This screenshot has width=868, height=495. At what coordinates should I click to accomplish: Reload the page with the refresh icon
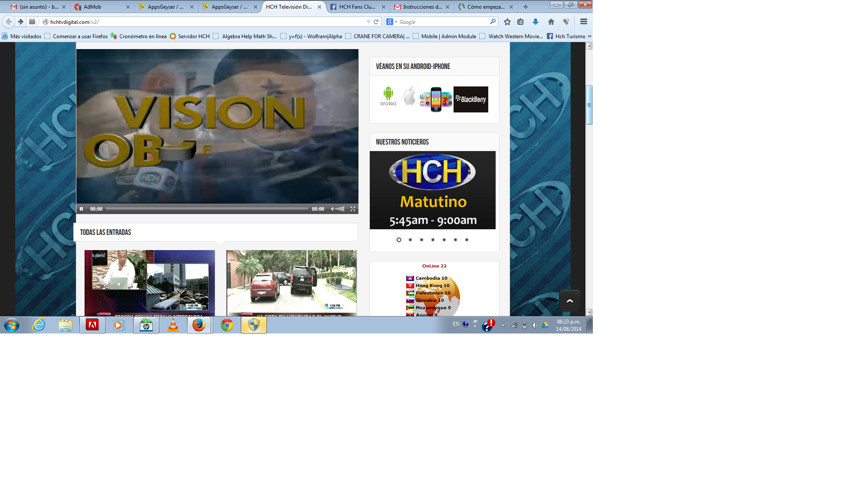tap(376, 22)
